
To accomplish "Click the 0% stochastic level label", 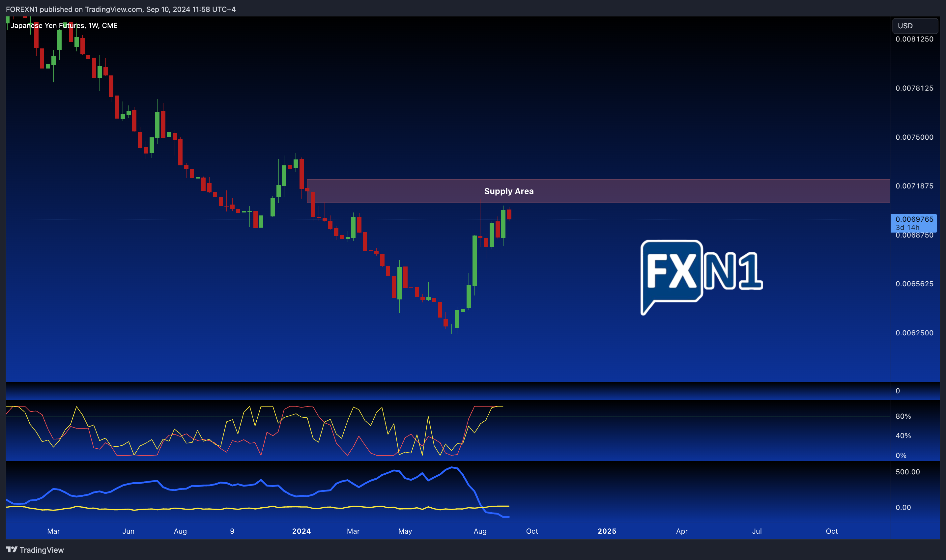I will click(x=901, y=456).
